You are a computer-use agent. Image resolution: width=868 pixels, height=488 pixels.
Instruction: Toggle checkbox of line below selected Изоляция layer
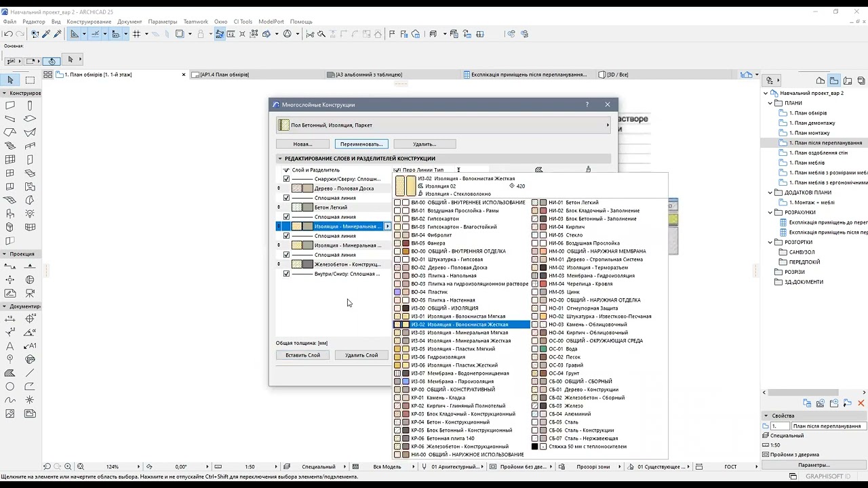tap(286, 236)
